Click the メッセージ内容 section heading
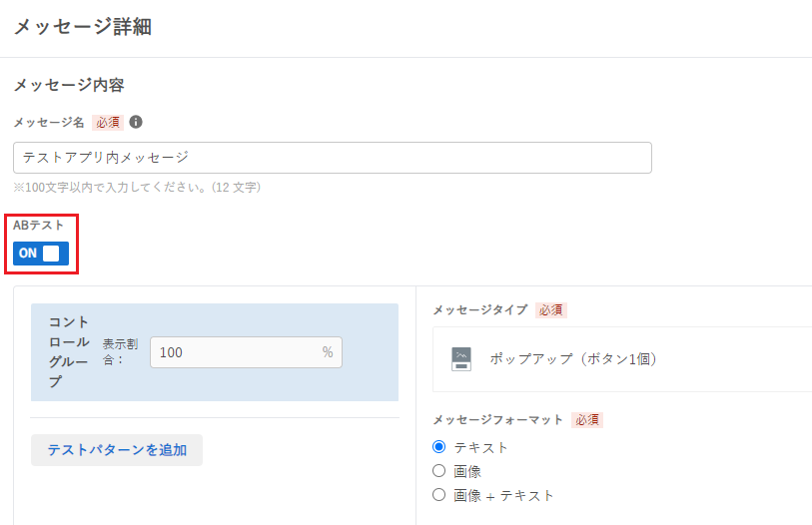 point(69,85)
